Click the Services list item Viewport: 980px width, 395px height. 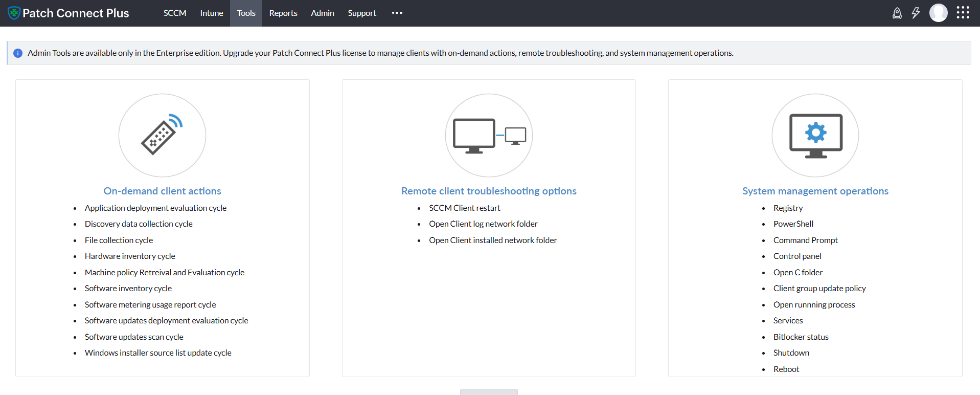[x=788, y=321]
